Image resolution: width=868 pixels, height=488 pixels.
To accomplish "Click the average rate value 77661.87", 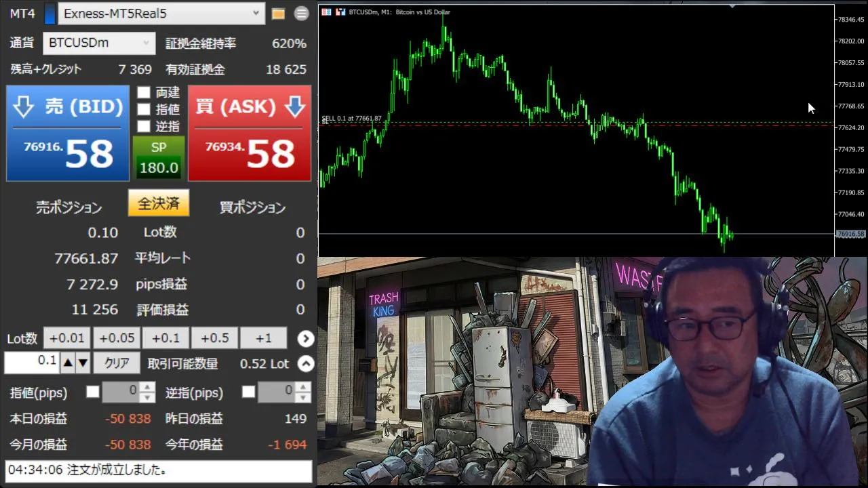I will point(86,258).
